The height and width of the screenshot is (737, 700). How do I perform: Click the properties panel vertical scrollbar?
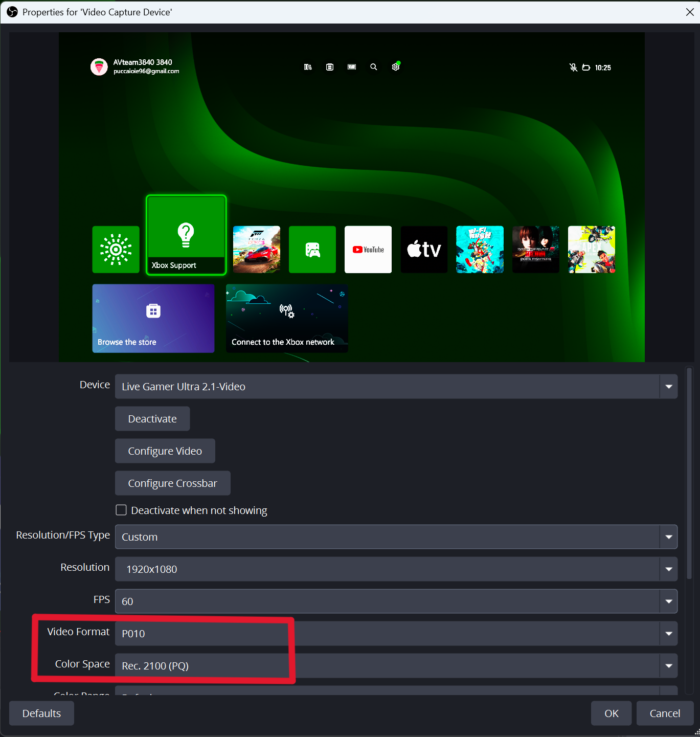click(x=689, y=474)
